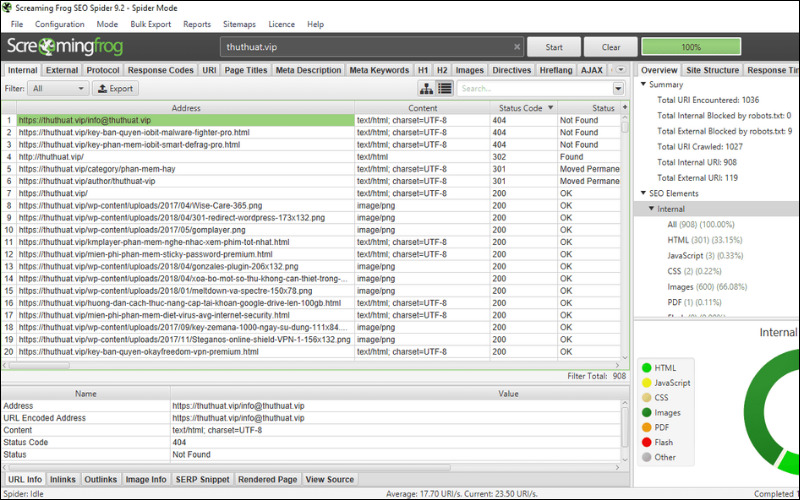Click the Screaming Frog logo
Image resolution: width=800 pixels, height=500 pixels.
[65, 46]
